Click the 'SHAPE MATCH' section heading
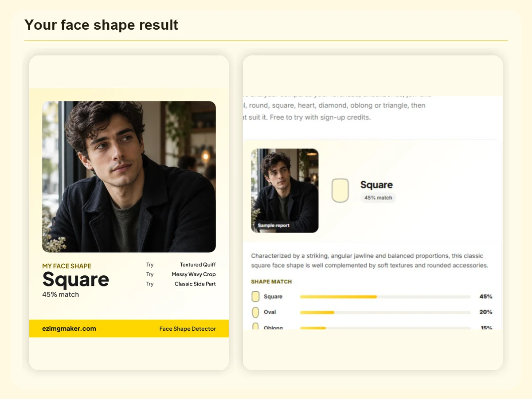 (271, 282)
